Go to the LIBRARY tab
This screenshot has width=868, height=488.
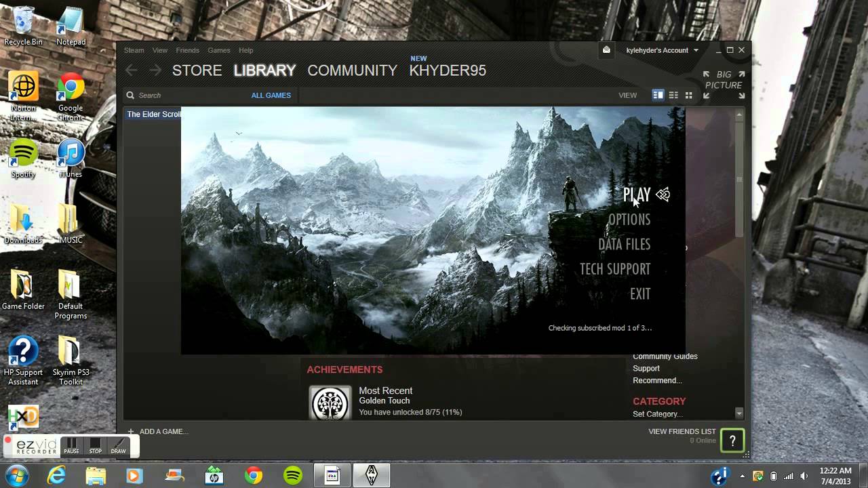click(264, 70)
